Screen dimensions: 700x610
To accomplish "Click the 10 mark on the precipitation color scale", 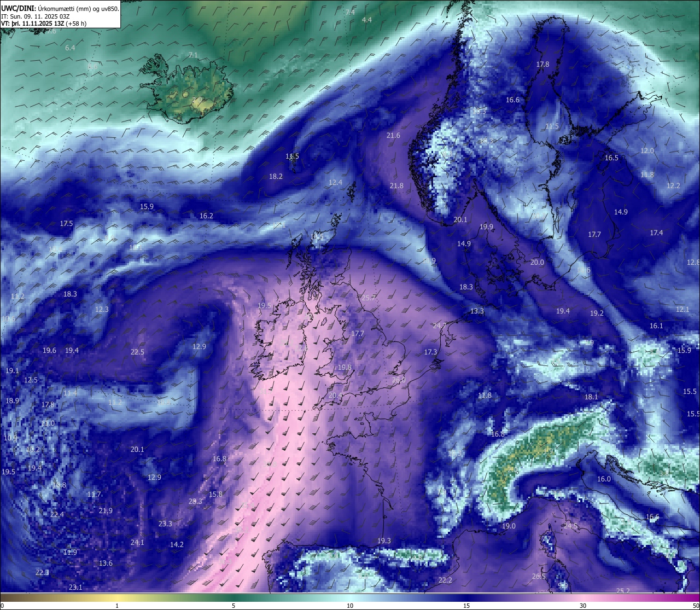I will (350, 606).
